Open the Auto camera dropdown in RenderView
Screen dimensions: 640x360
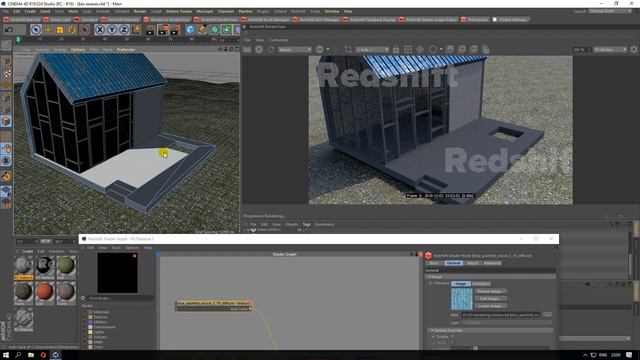(x=372, y=49)
